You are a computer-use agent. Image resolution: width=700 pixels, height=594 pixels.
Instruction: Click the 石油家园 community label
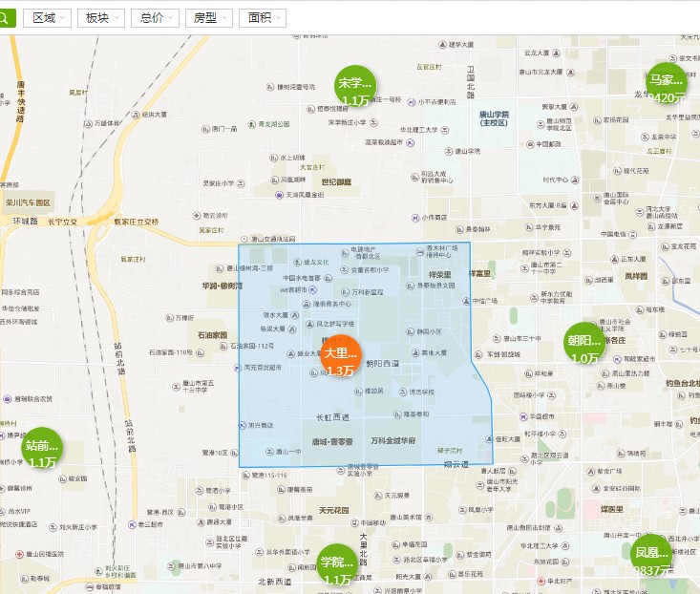(212, 336)
